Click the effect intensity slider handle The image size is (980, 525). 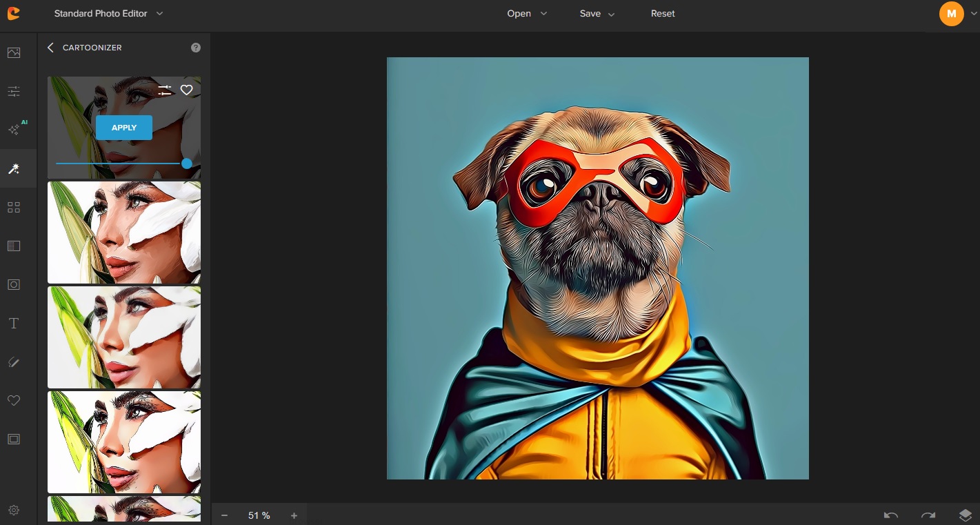[187, 164]
